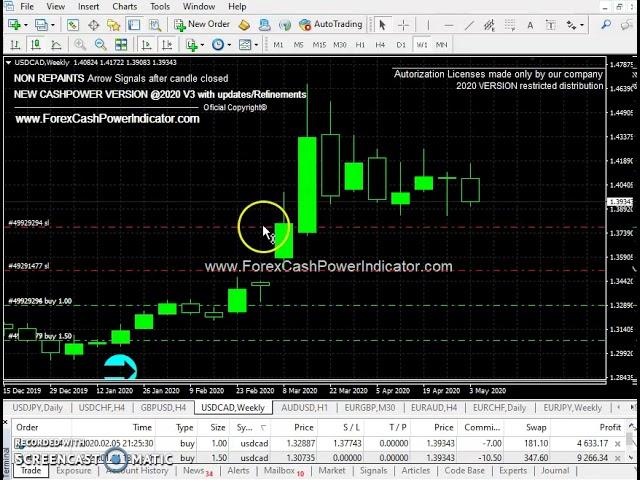Switch to the GBPUSD,H4 chart tab
This screenshot has width=640, height=480.
coord(163,408)
